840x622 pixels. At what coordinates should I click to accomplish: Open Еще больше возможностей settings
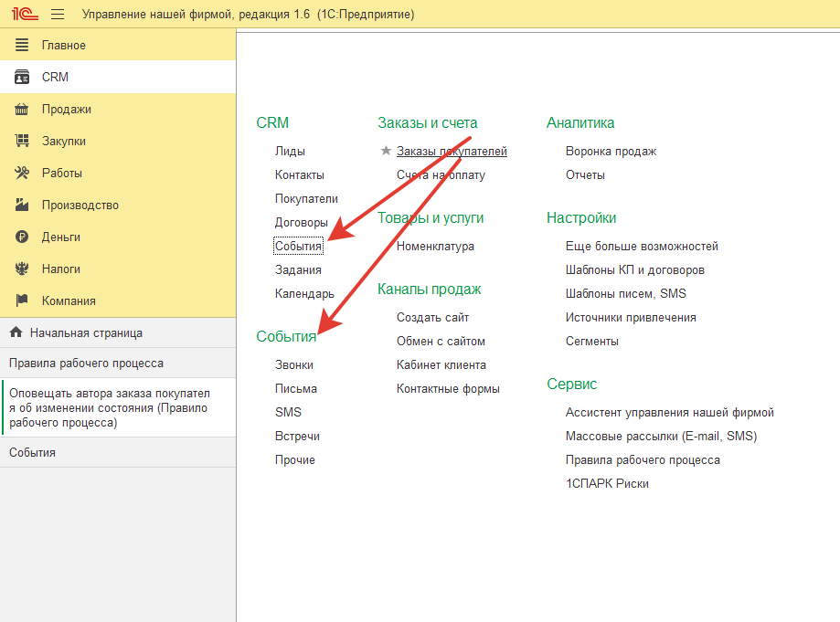point(642,247)
